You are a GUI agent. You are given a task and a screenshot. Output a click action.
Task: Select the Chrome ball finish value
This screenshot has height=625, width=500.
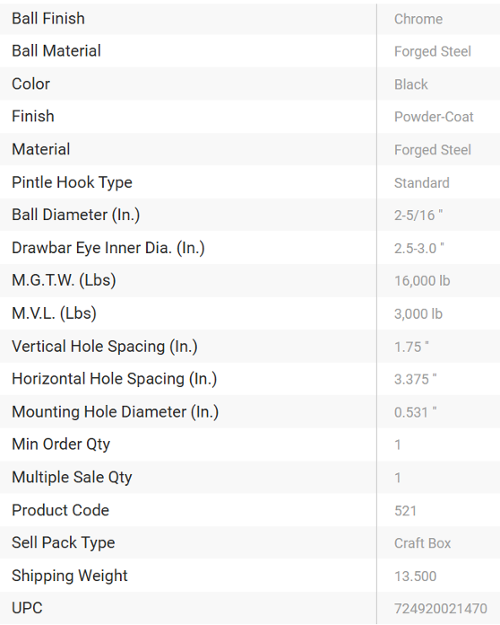tap(418, 19)
